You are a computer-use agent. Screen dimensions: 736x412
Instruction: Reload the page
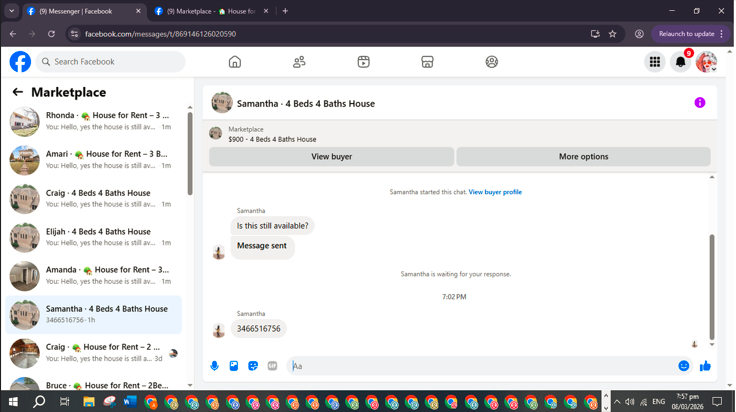51,34
